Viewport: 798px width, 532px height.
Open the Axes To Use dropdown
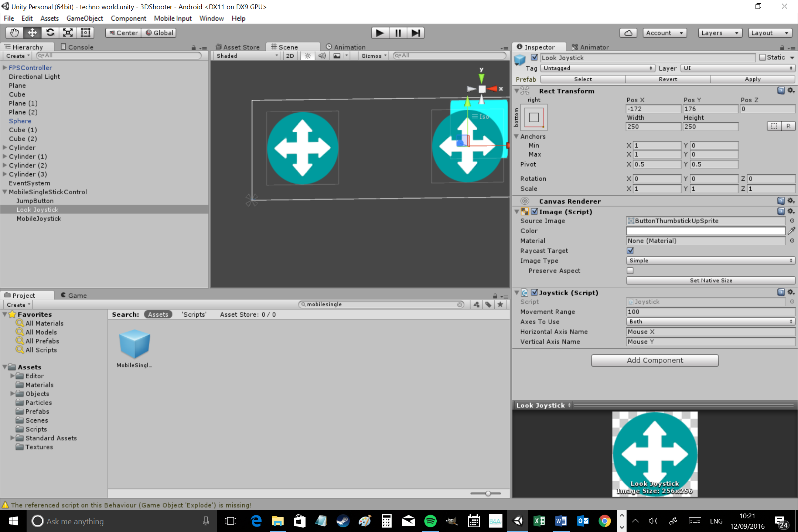pyautogui.click(x=710, y=322)
